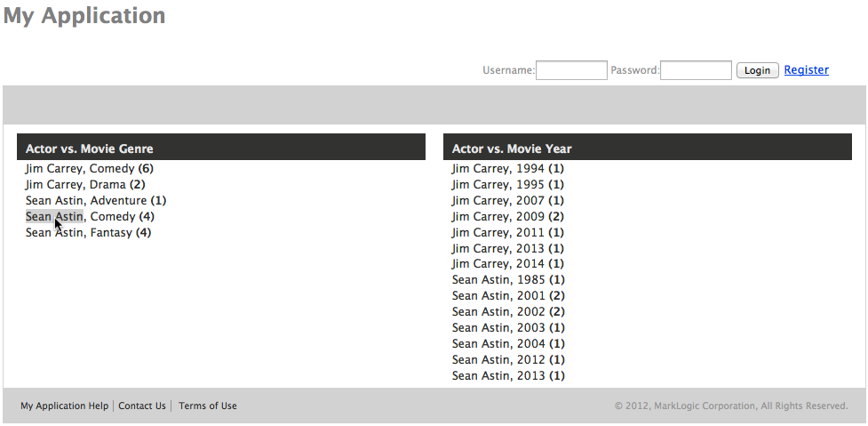Select Sean Astin, 1985 entry
The width and height of the screenshot is (868, 426).
498,279
